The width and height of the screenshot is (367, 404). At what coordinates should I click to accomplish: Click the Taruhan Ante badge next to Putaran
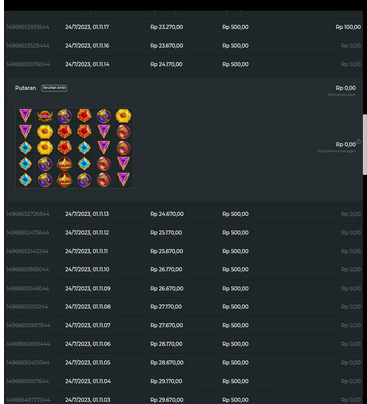tap(54, 88)
